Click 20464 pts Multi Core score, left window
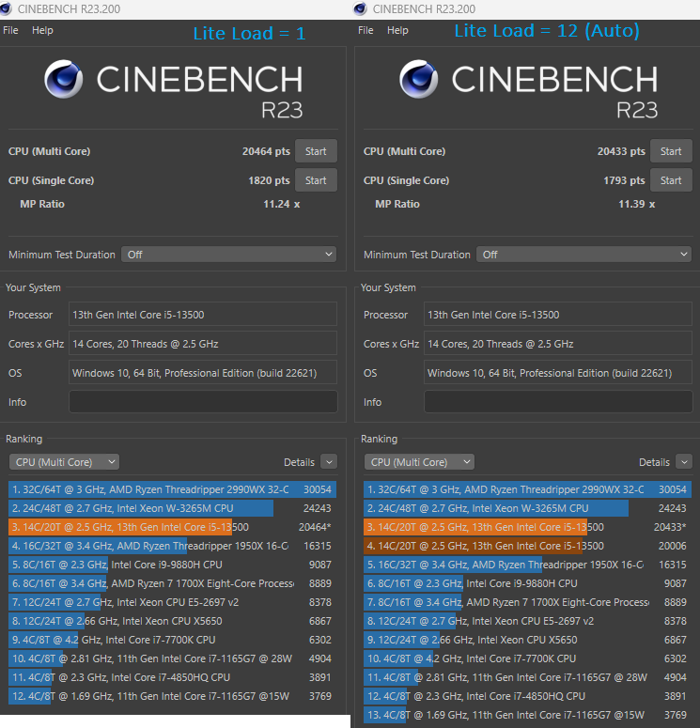 pyautogui.click(x=266, y=151)
